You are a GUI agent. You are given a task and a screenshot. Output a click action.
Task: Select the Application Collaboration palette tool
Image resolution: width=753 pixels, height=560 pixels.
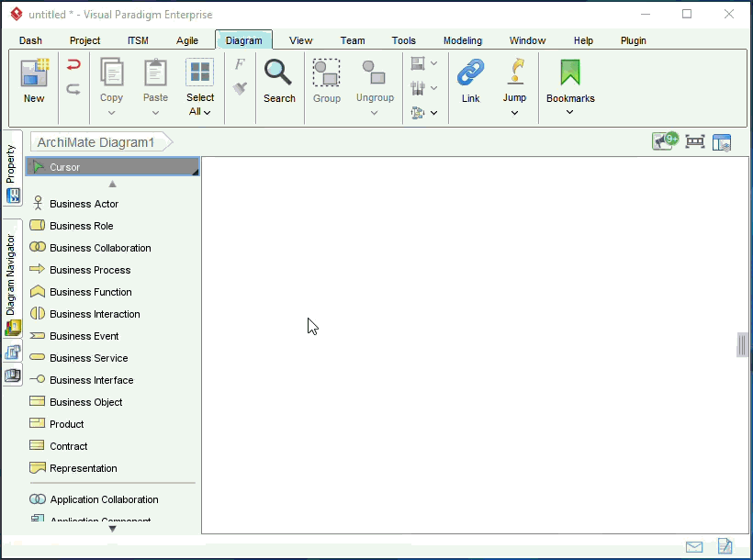(112, 499)
